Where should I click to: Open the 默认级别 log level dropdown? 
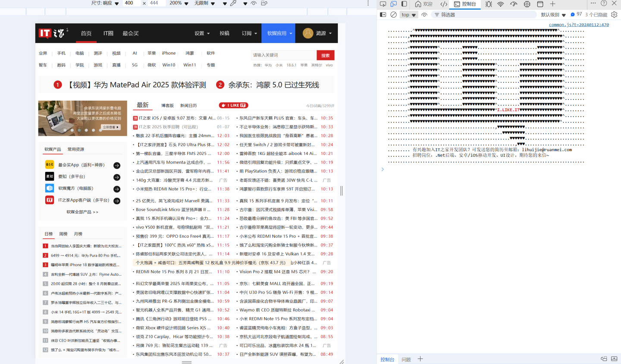pos(553,15)
